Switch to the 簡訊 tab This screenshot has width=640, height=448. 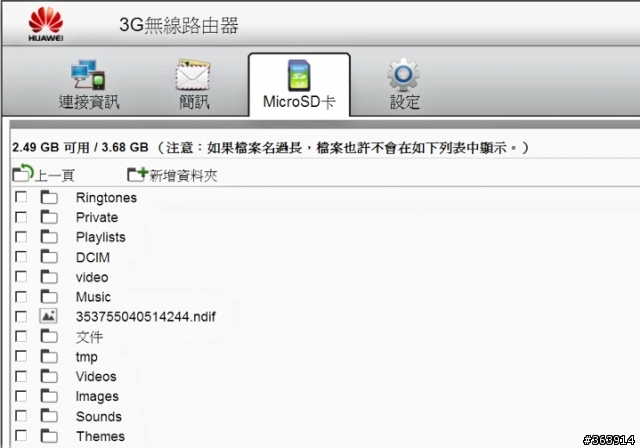[x=194, y=102]
